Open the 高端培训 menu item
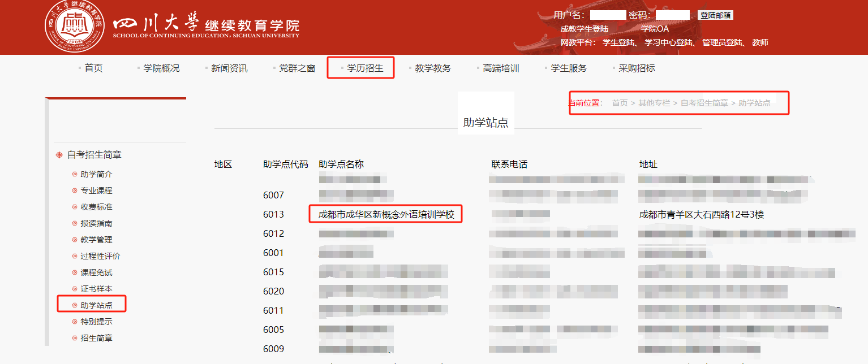Screen dimensions: 868x364 [500, 68]
